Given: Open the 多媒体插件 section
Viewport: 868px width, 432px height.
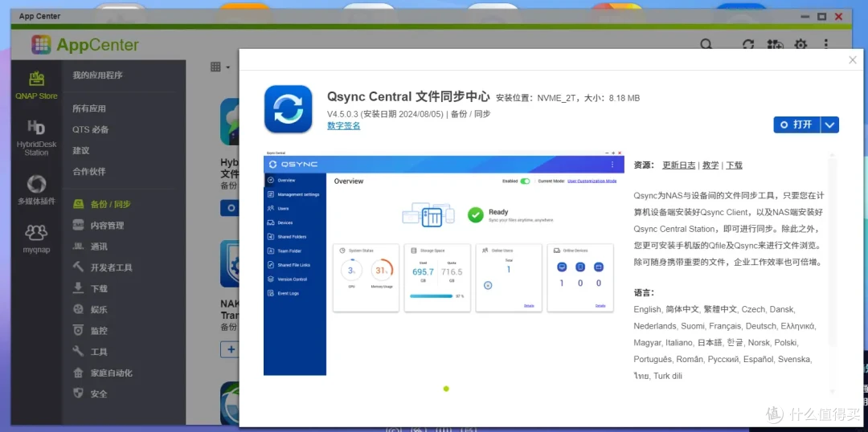Looking at the screenshot, I should pos(36,190).
